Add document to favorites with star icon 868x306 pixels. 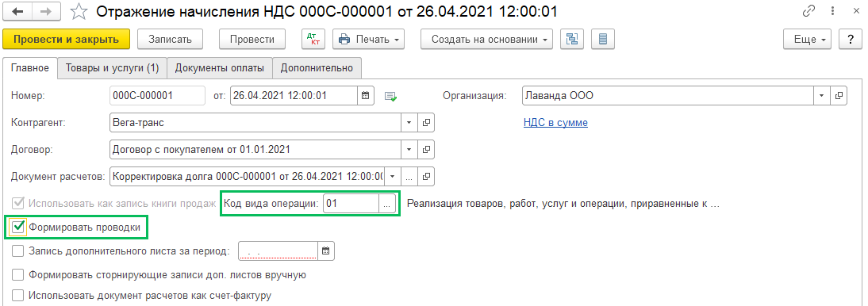[x=79, y=11]
